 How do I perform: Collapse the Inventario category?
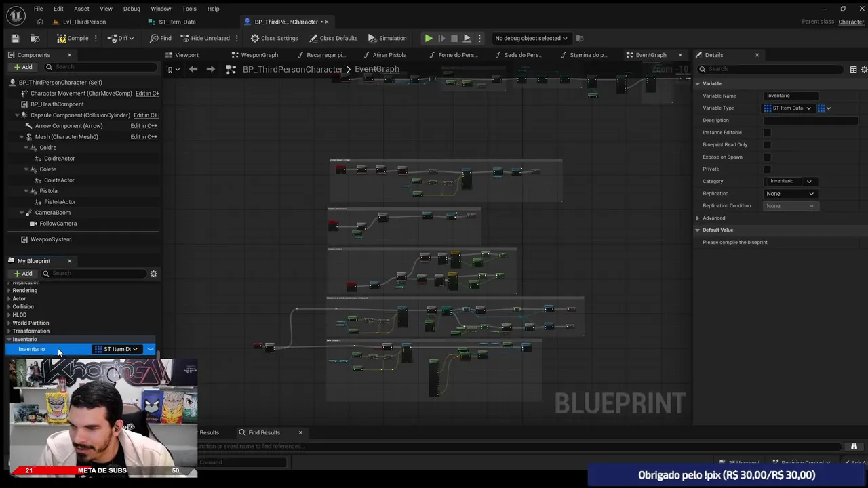9,340
